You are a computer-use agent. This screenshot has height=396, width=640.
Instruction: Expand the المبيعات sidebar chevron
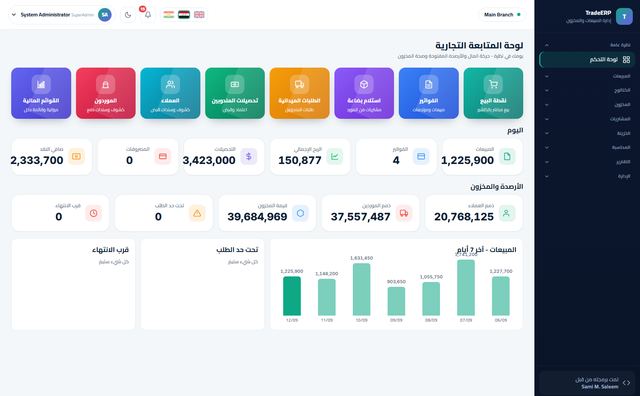[x=547, y=76]
